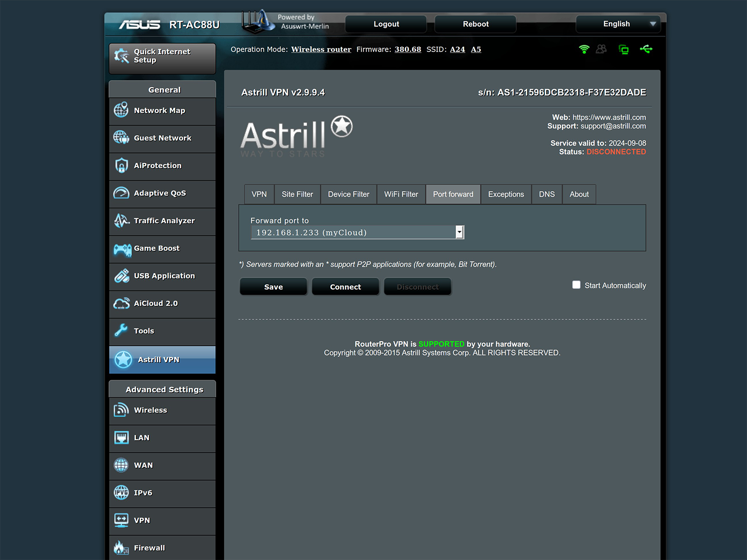The height and width of the screenshot is (560, 747).
Task: Click the green network clients status icon
Action: tap(624, 49)
